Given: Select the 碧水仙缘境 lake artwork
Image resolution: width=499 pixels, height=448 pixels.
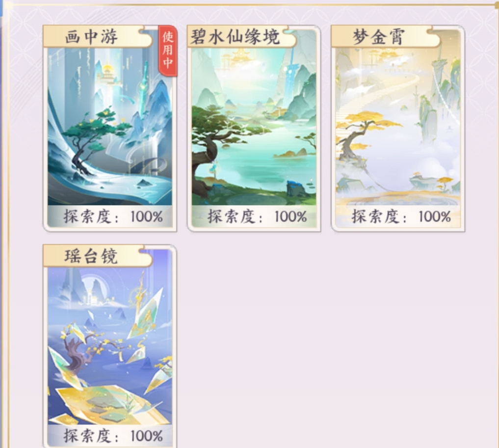Looking at the screenshot, I should [x=254, y=126].
